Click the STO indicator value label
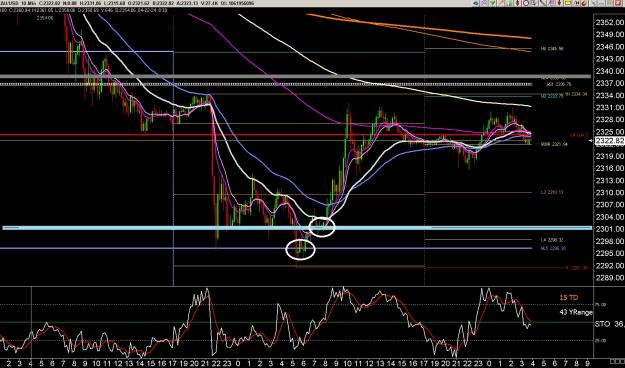This screenshot has height=368, width=625. pyautogui.click(x=610, y=324)
